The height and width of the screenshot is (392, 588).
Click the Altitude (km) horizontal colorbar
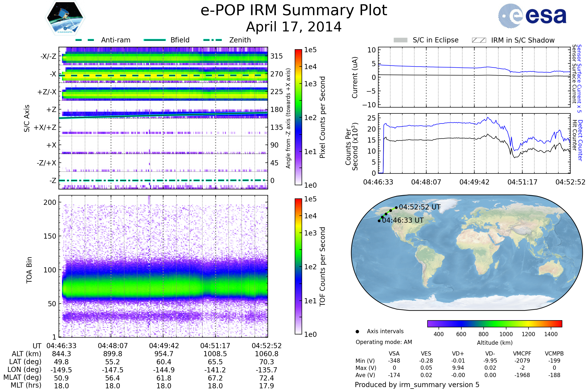[494, 323]
